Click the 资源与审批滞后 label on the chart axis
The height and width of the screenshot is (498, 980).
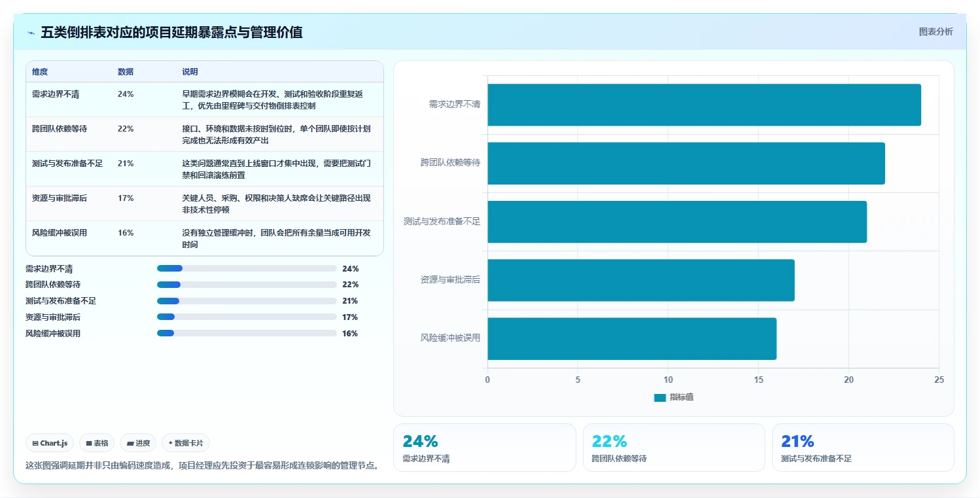point(450,280)
